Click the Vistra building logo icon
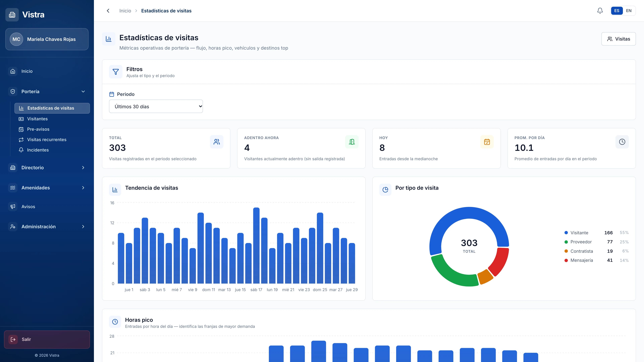The height and width of the screenshot is (362, 644). click(x=12, y=15)
